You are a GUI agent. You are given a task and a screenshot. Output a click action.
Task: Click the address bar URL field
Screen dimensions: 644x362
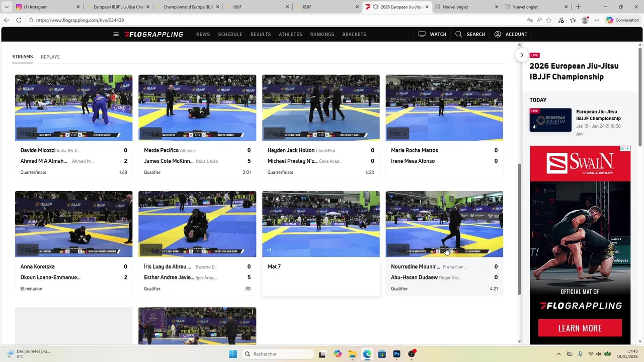[277, 20]
